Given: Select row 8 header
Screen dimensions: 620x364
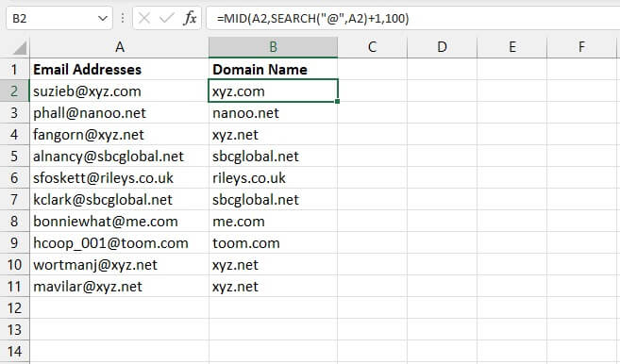Looking at the screenshot, I should pyautogui.click(x=15, y=222).
